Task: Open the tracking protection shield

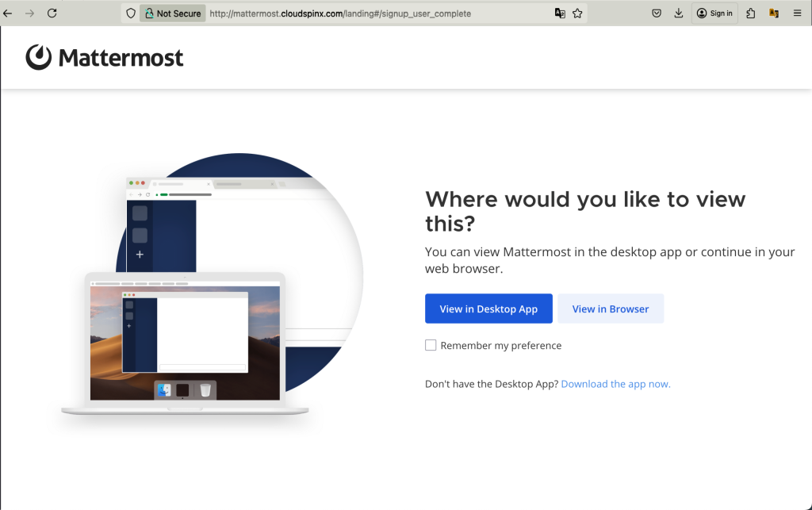Action: [130, 13]
